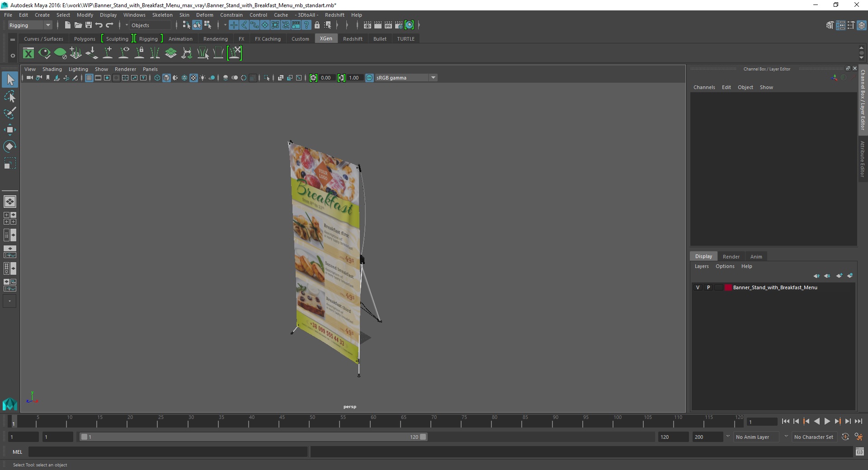Screen dimensions: 868x470
Task: Go to start of playback range
Action: pos(785,421)
